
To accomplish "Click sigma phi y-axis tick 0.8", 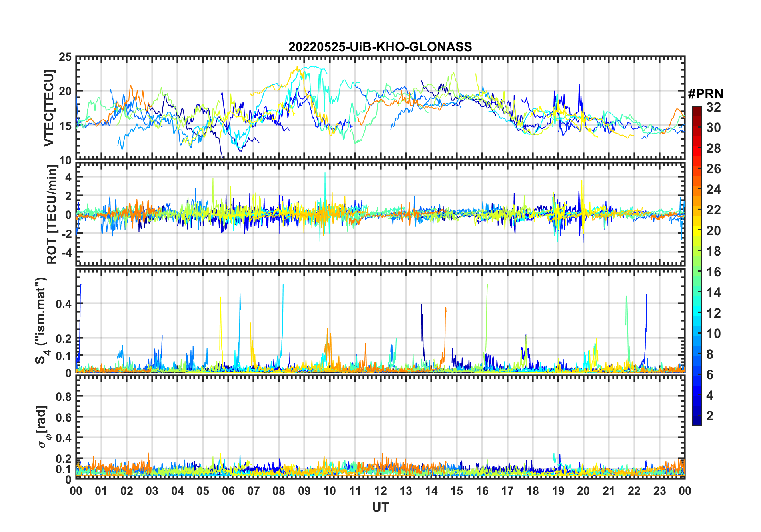I will tap(64, 396).
